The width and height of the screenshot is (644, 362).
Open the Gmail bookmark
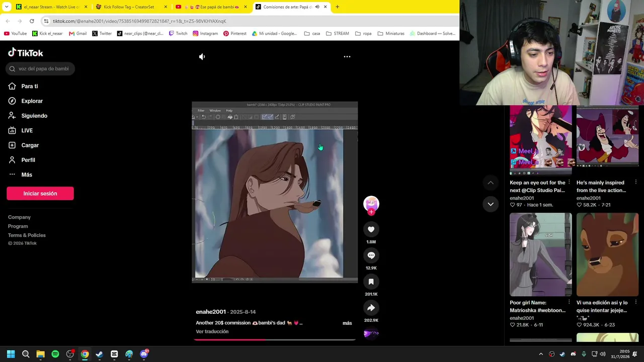78,34
